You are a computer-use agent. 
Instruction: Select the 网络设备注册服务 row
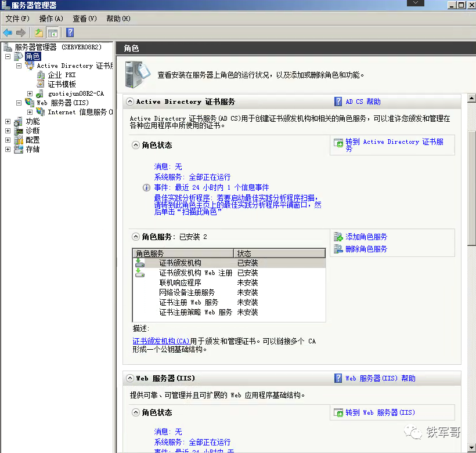click(x=229, y=292)
